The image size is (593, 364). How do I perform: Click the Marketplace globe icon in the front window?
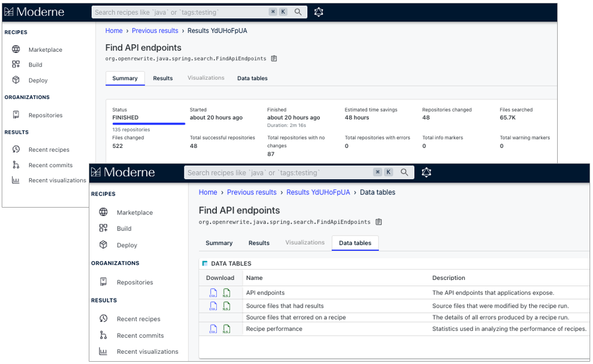tap(103, 212)
